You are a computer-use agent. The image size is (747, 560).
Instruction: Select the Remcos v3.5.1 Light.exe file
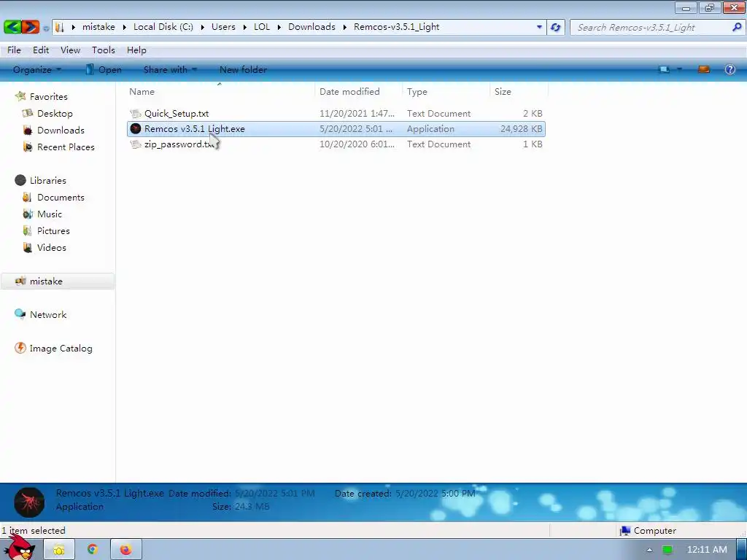coord(336,129)
